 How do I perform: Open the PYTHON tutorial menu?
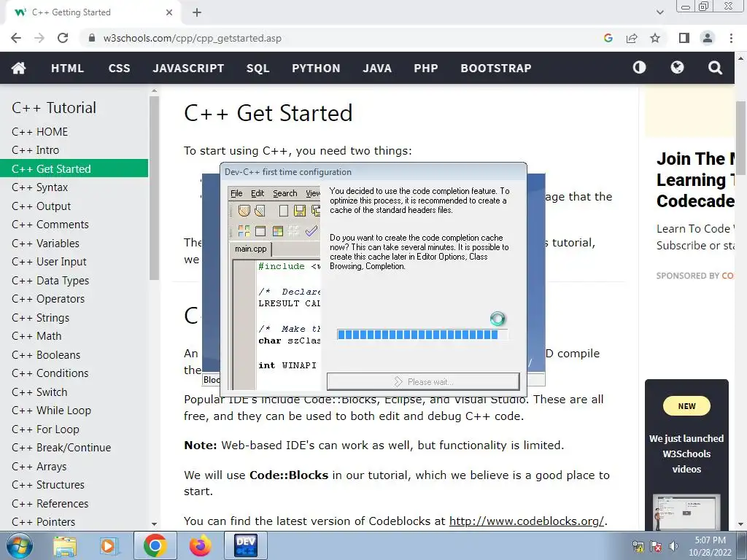[316, 68]
